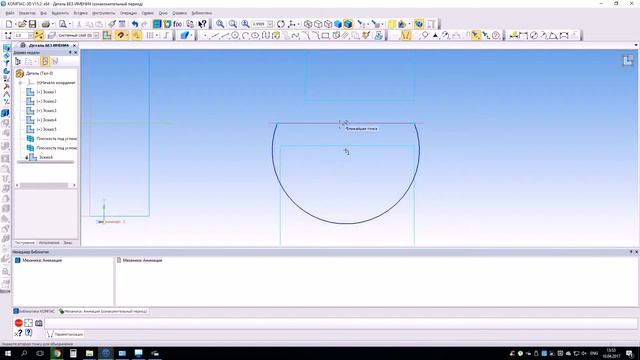Open the zoom scale dropdown
The width and height of the screenshot is (640, 360).
pyautogui.click(x=270, y=24)
